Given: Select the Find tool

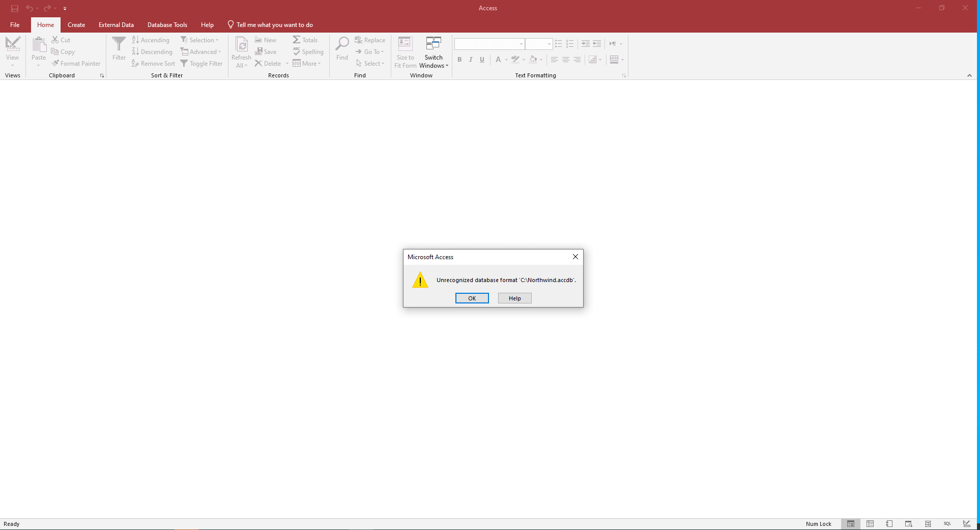Looking at the screenshot, I should click(341, 48).
